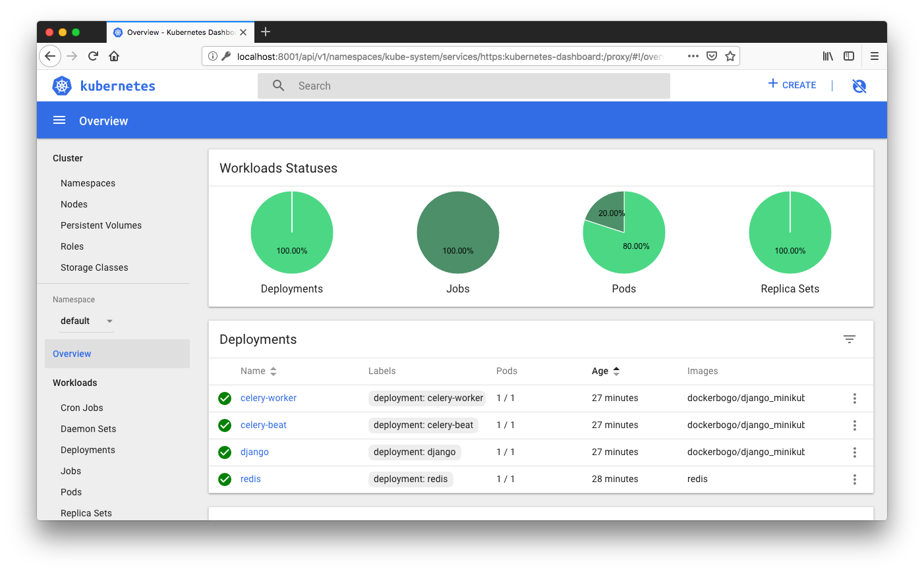
Task: Open a new browser tab
Action: tap(266, 32)
